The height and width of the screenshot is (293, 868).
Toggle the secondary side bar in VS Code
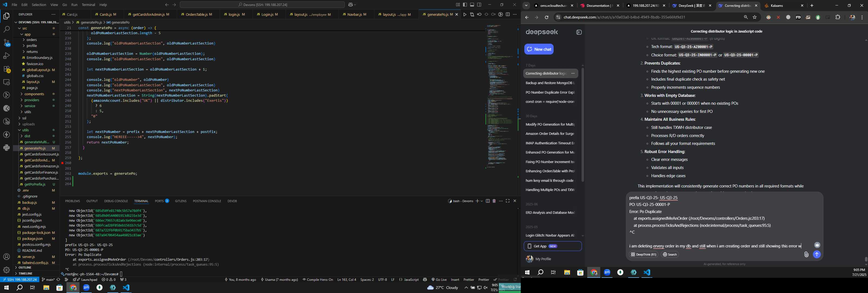479,5
